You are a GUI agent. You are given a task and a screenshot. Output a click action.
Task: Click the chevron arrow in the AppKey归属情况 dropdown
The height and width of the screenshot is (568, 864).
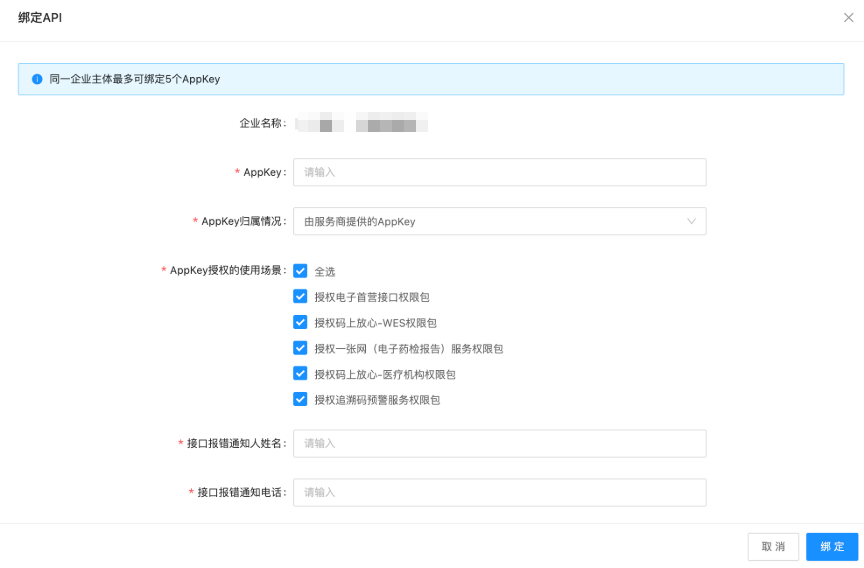(691, 221)
